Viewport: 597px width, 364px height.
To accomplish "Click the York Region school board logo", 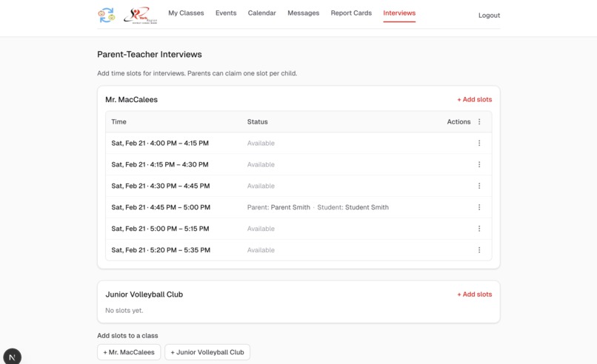I will [141, 16].
